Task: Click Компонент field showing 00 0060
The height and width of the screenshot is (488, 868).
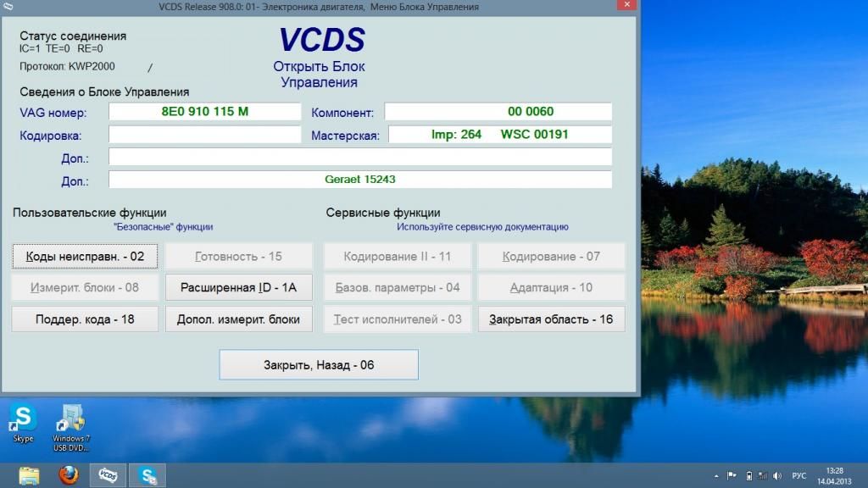Action: (498, 111)
